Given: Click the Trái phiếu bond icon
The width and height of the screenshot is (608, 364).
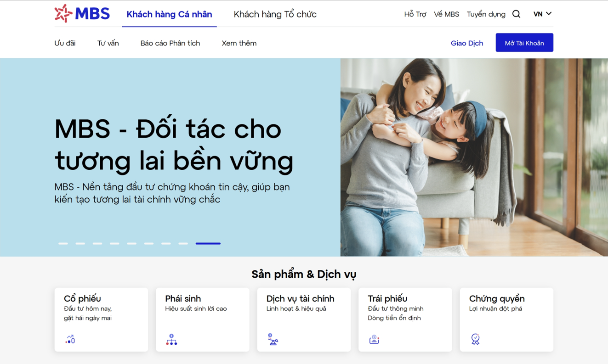Looking at the screenshot, I should 374,339.
